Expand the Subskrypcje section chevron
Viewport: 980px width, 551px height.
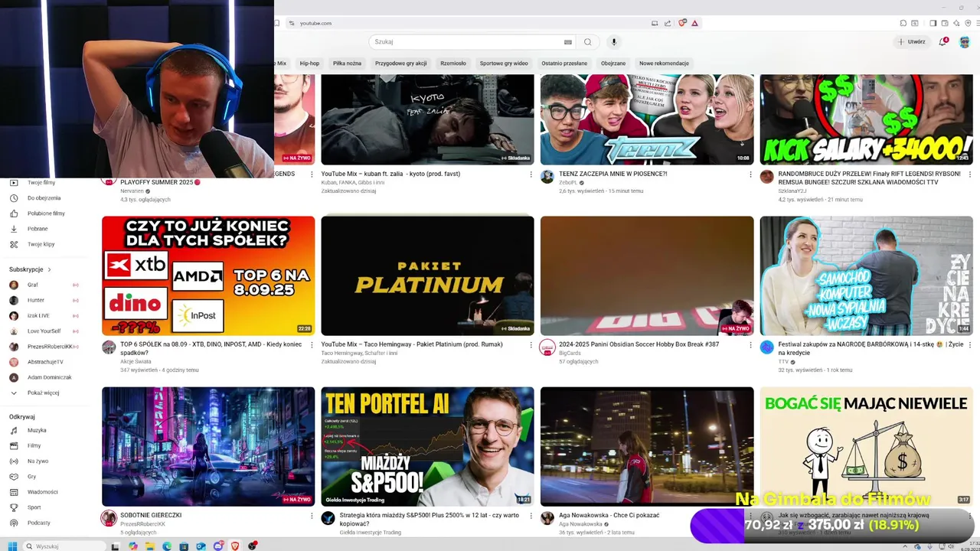[50, 269]
